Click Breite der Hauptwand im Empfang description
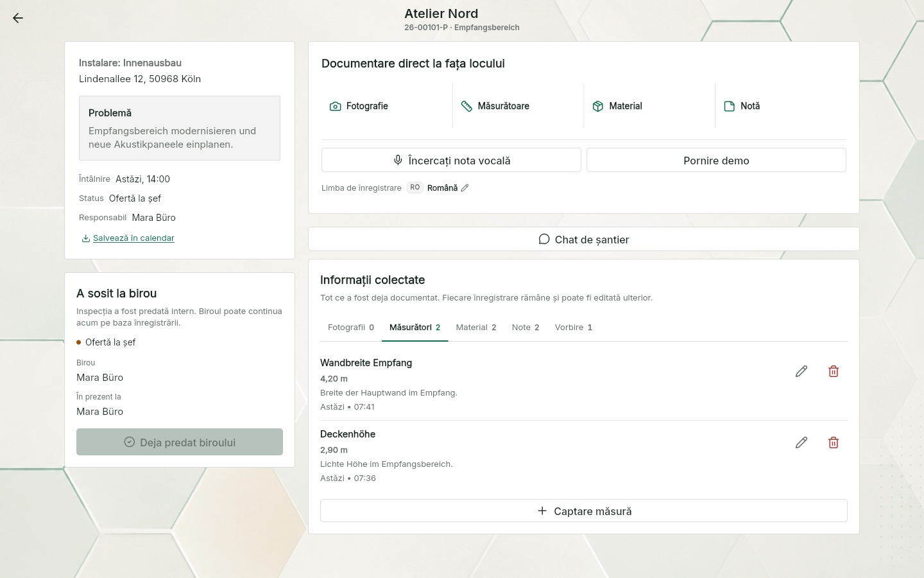Screen dimensions: 924x578 (x=389, y=393)
